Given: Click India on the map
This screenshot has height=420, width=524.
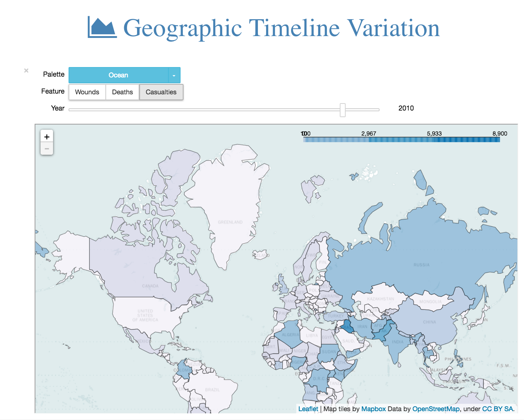Looking at the screenshot, I should (397, 342).
